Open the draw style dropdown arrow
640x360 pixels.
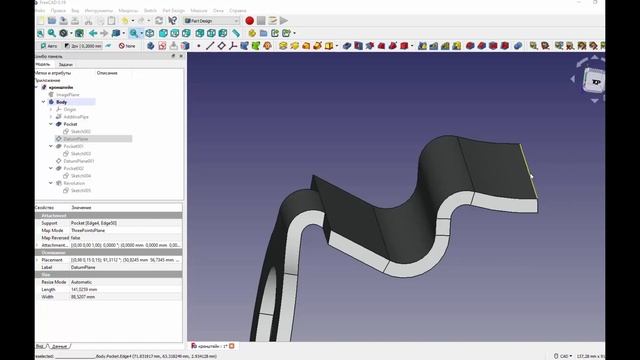[71, 33]
